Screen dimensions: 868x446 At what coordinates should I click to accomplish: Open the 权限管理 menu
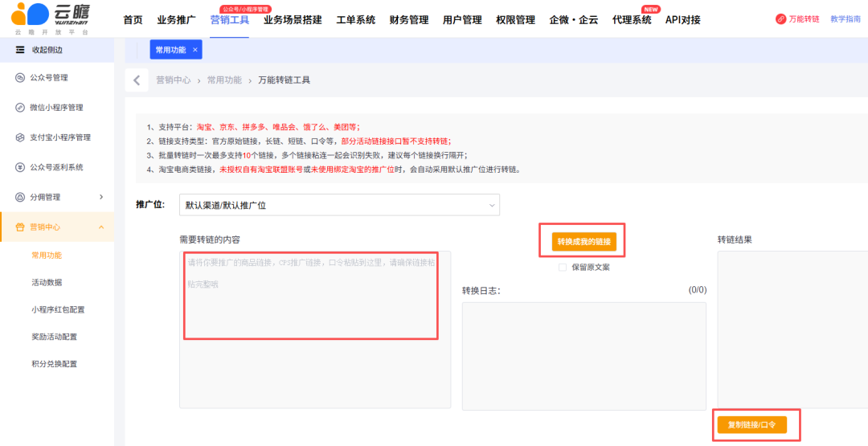tap(515, 20)
